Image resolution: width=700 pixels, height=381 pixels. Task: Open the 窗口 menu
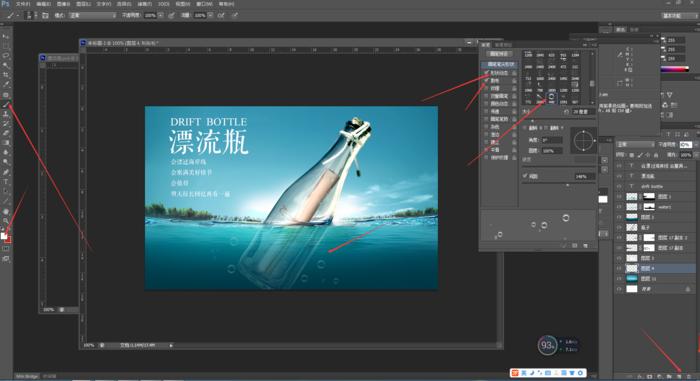click(204, 4)
